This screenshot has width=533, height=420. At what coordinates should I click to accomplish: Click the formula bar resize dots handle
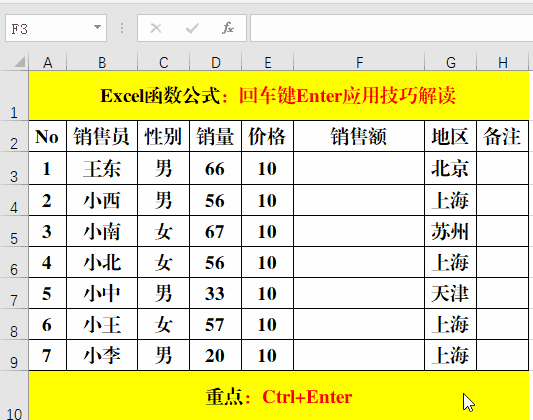pyautogui.click(x=122, y=28)
